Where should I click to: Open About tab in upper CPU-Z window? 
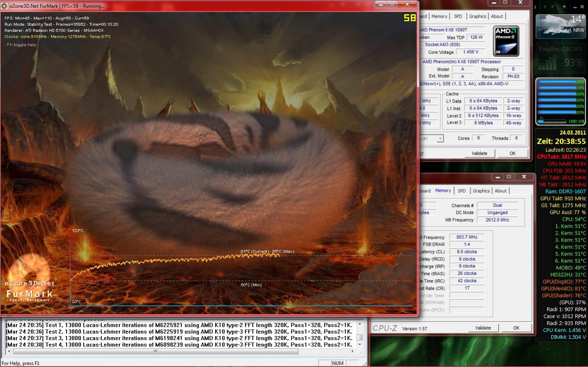coord(497,16)
